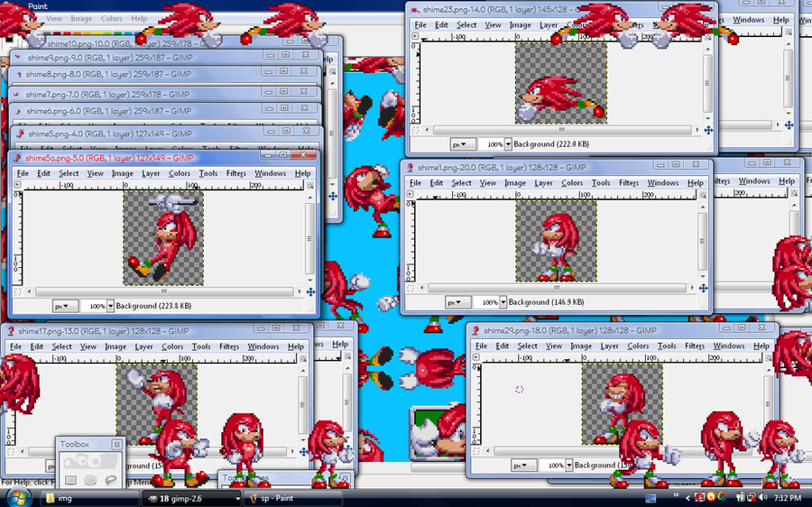Click img folder taskbar button

click(x=88, y=498)
